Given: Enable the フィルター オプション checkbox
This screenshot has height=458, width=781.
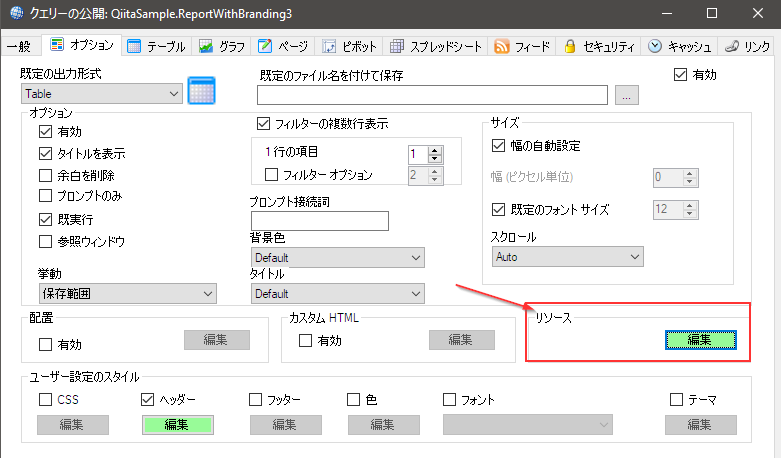Looking at the screenshot, I should click(x=271, y=175).
